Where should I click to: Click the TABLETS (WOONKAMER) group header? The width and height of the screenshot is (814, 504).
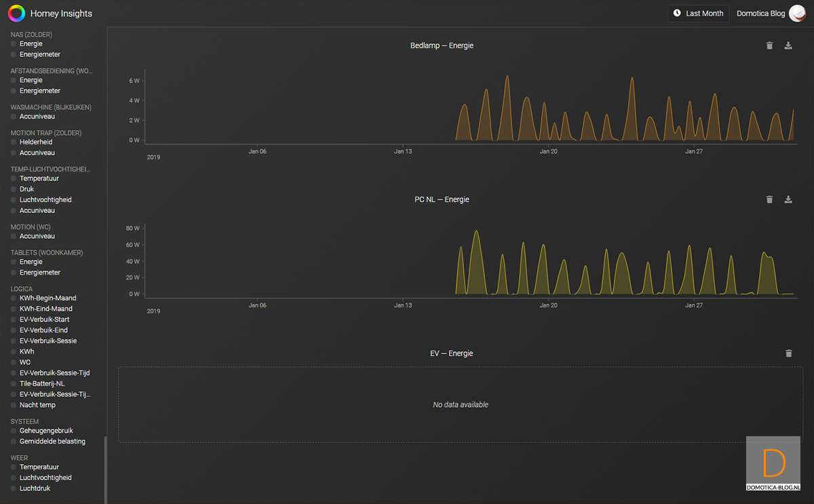click(x=47, y=253)
